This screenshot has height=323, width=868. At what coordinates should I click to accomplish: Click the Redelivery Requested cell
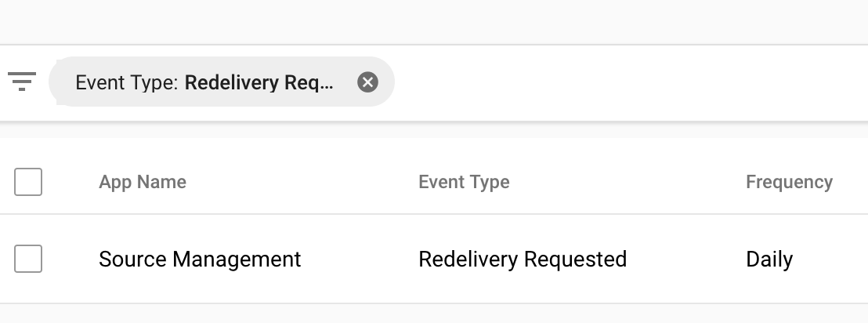pyautogui.click(x=523, y=259)
